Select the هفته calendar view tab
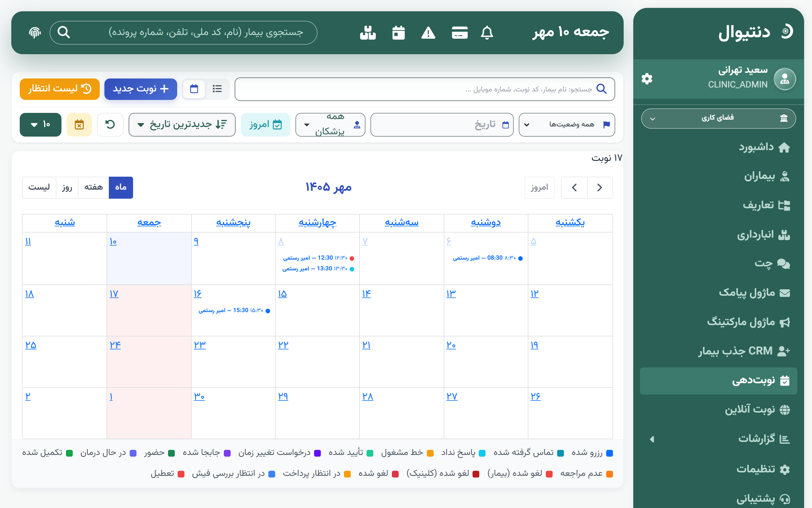 [x=94, y=187]
